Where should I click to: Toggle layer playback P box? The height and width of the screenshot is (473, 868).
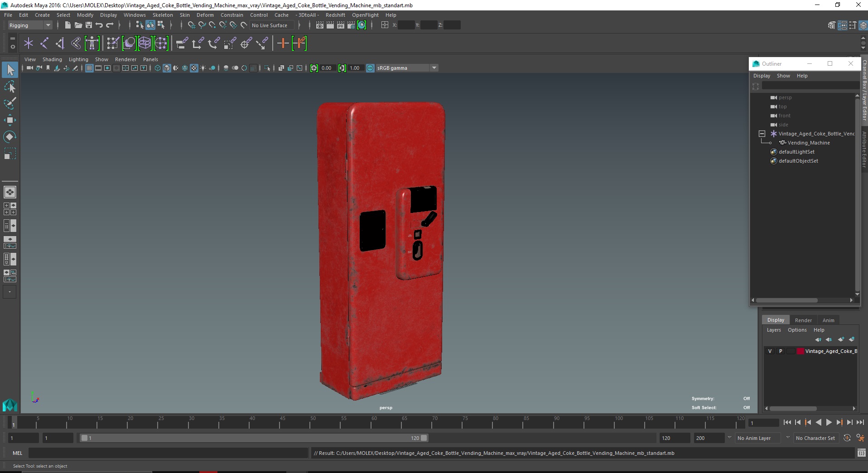(781, 351)
